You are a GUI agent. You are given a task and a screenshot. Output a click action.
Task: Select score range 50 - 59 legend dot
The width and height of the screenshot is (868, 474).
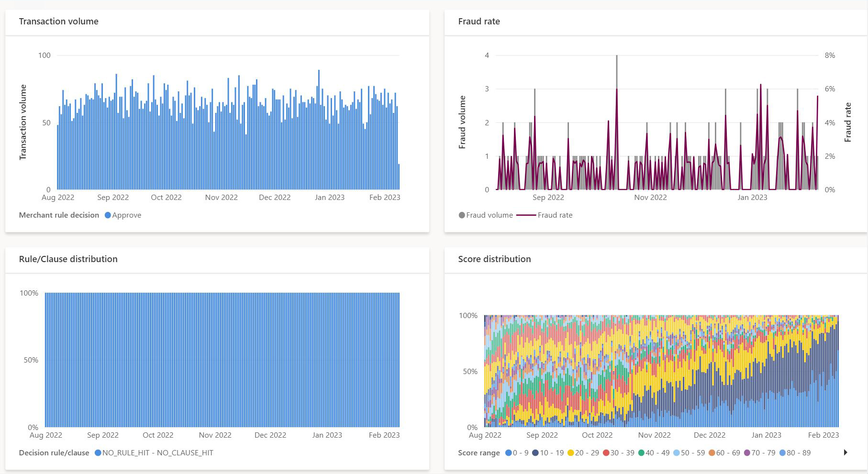point(676,453)
